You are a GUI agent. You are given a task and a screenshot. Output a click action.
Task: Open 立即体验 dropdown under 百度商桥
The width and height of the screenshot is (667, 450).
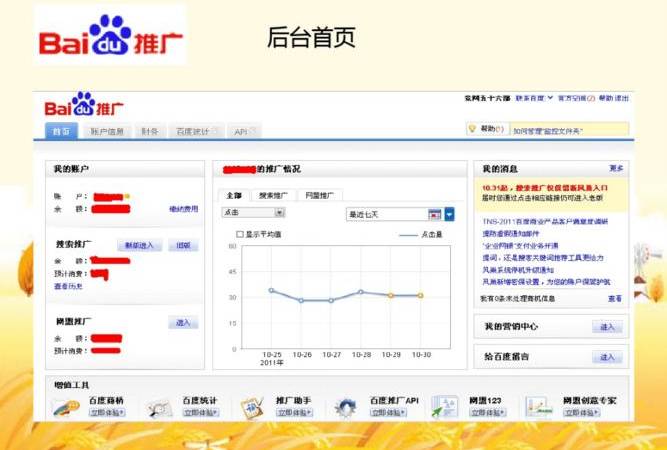[107, 413]
